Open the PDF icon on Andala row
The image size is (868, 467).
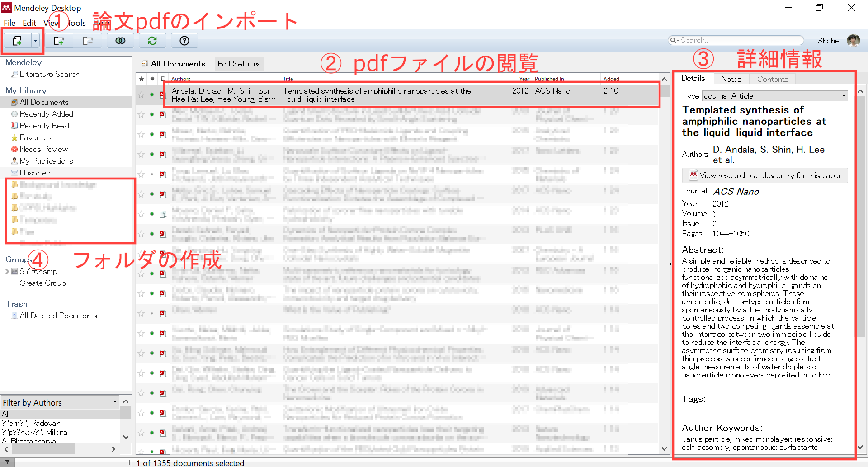162,94
